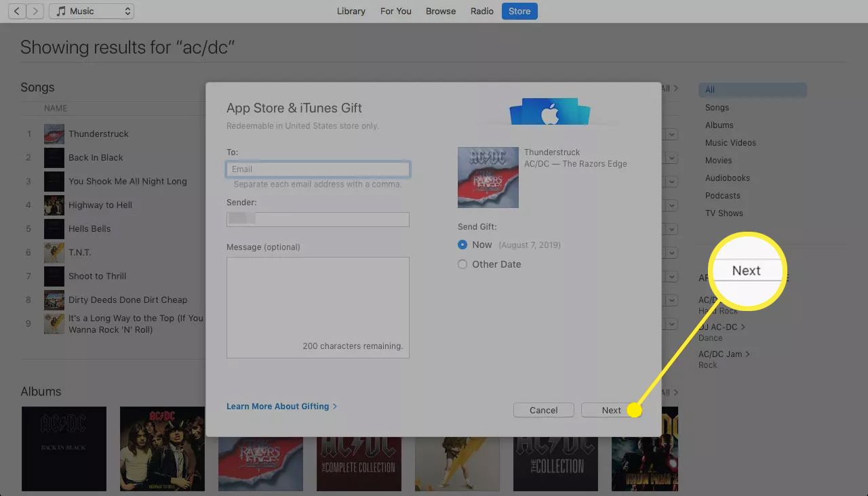Viewport: 868px width, 496px height.
Task: Filter results by TV Shows
Action: (x=724, y=213)
